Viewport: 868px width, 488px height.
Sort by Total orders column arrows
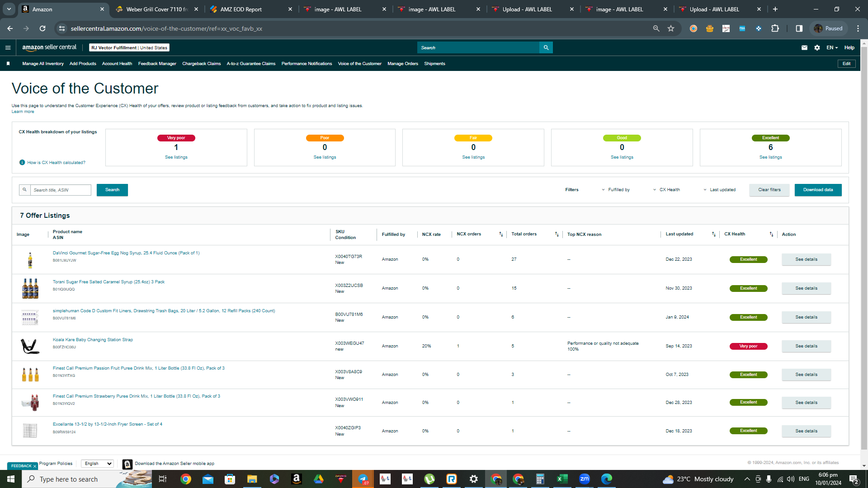coord(557,234)
